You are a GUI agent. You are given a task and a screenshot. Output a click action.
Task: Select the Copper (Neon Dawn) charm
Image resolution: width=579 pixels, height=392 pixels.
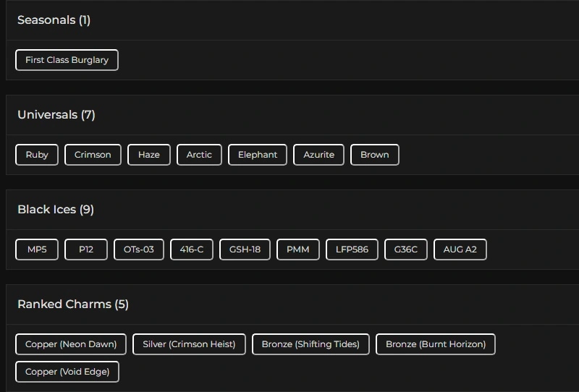(x=71, y=344)
